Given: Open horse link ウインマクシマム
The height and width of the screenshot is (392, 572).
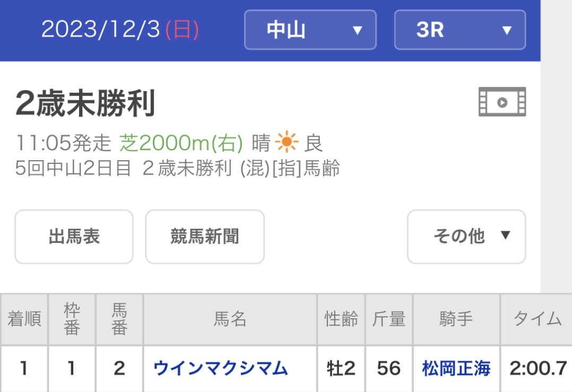Looking at the screenshot, I should [221, 368].
